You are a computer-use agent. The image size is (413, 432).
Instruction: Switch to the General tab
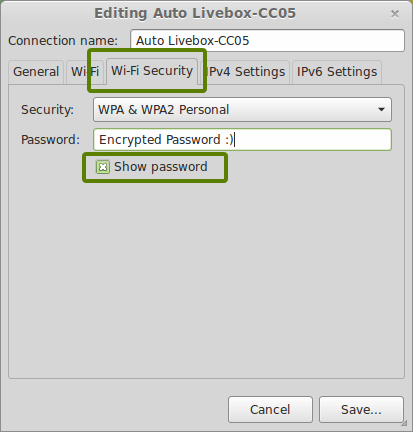coord(36,72)
